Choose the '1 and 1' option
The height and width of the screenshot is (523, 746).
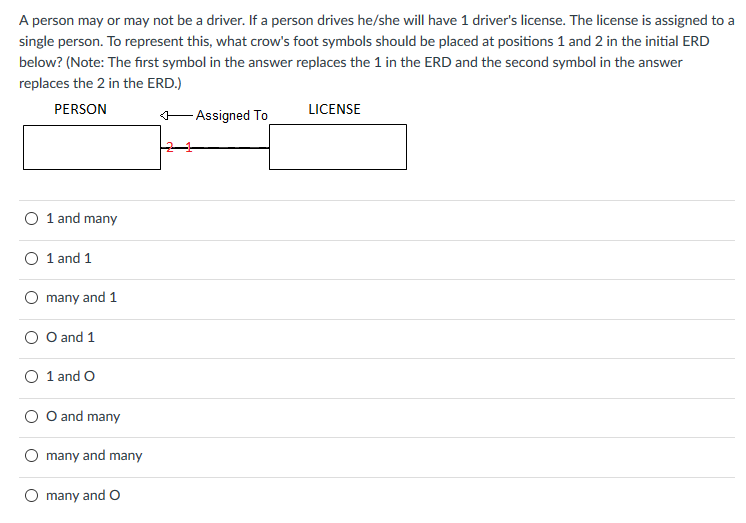coord(31,258)
